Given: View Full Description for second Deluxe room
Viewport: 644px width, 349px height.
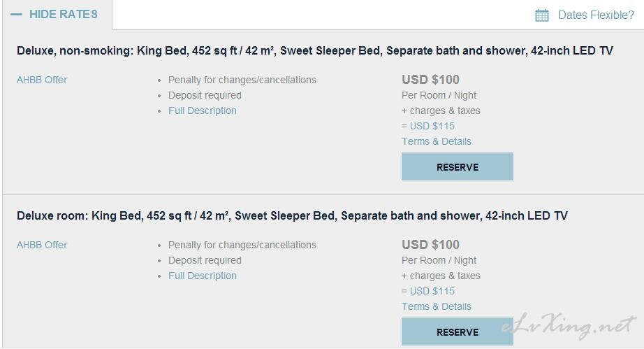Looking at the screenshot, I should click(202, 276).
